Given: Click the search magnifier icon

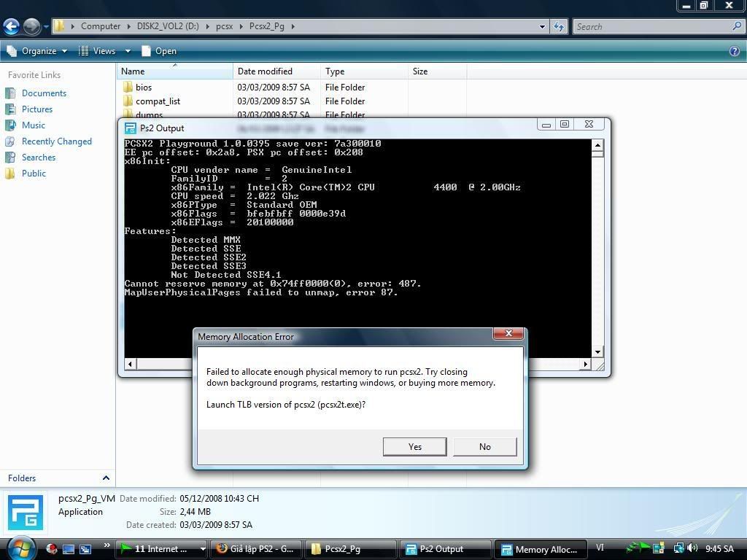Looking at the screenshot, I should pos(737,27).
